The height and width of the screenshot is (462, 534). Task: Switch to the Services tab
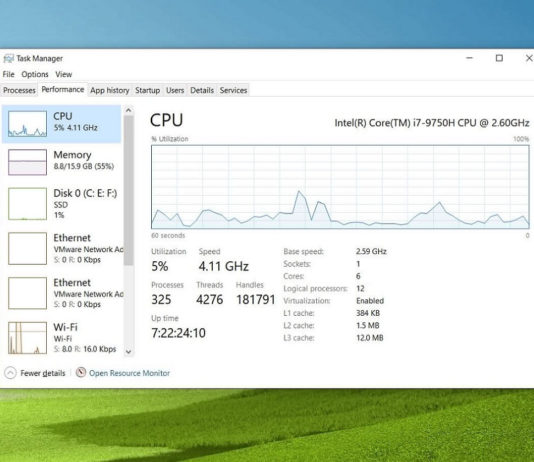[233, 90]
